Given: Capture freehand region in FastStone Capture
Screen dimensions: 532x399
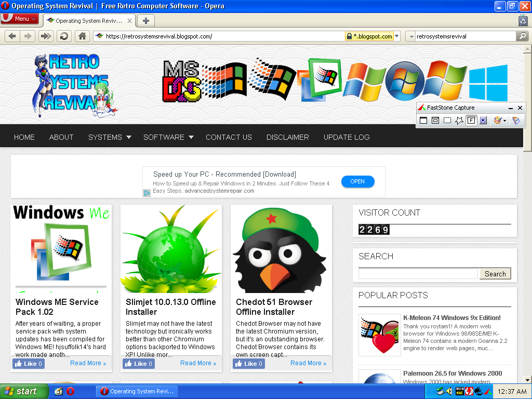Looking at the screenshot, I should click(459, 120).
